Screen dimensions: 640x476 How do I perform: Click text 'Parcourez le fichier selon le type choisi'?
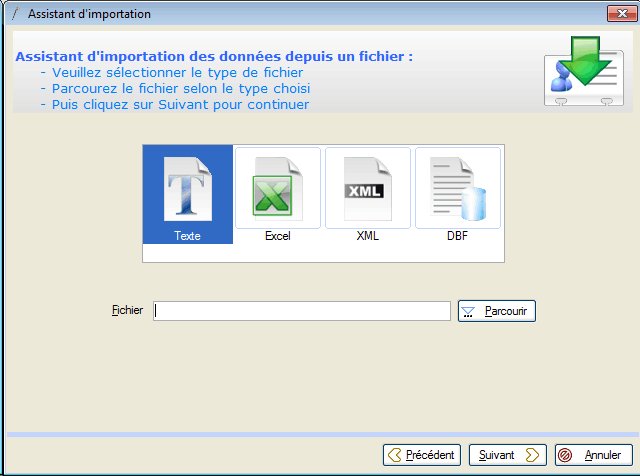tap(181, 89)
